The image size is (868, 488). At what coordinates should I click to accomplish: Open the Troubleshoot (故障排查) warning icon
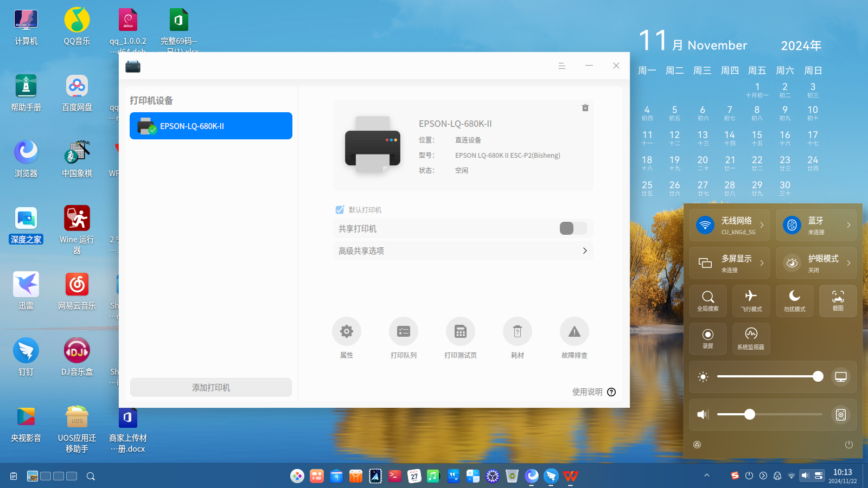575,331
